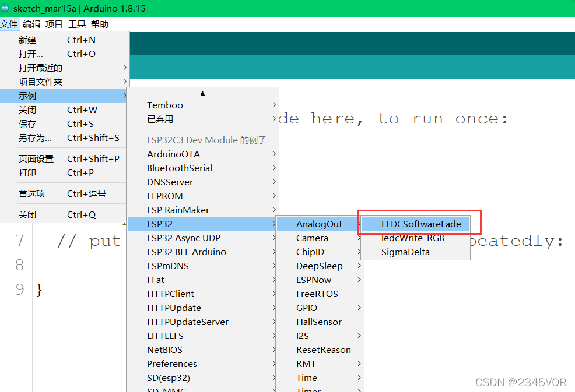
Task: Open 页面设置 from the file menu
Action: (64, 158)
